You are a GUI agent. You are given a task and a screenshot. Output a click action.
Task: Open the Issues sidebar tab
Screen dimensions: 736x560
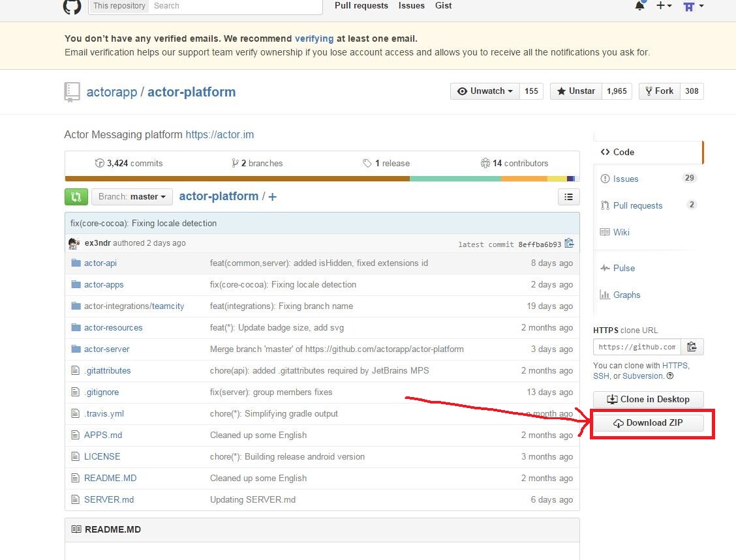tap(648, 179)
